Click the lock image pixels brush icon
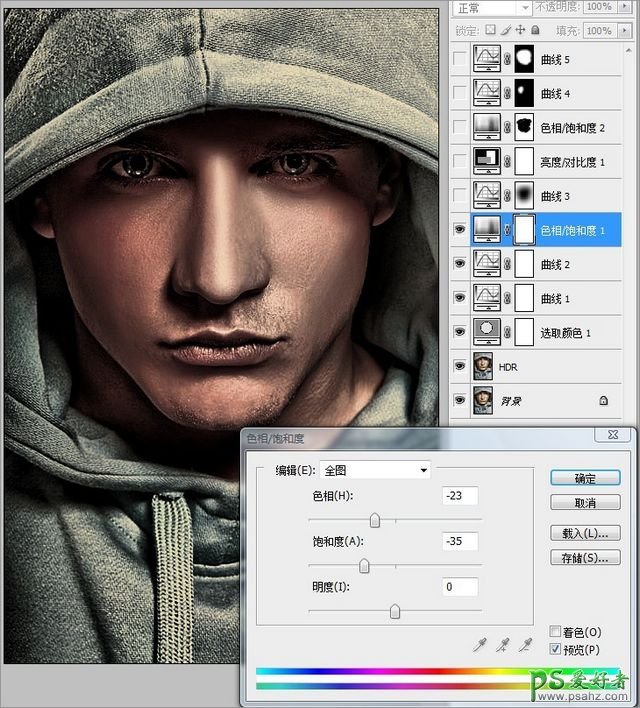Screen dimensions: 640x708 tap(508, 32)
